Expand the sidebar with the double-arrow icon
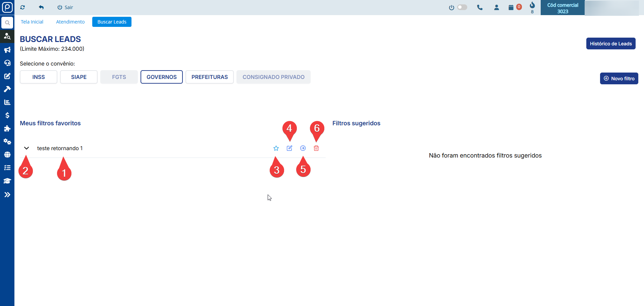 point(7,194)
